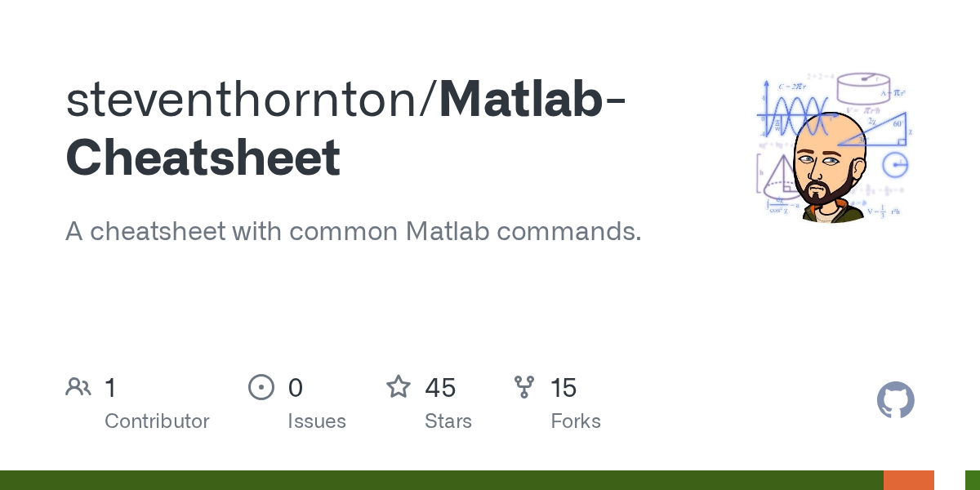The height and width of the screenshot is (490, 980).
Task: Click the repository description text
Action: pyautogui.click(x=353, y=232)
